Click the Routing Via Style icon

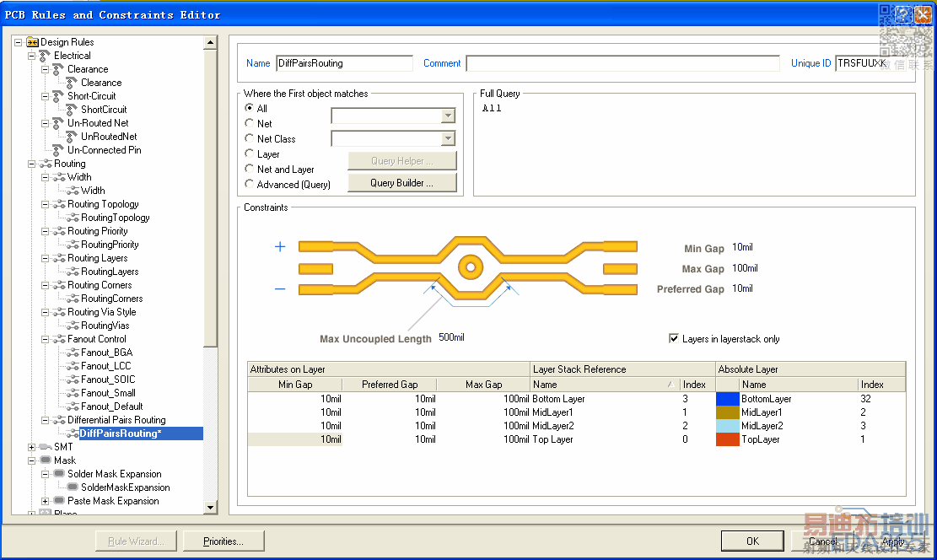coord(58,312)
